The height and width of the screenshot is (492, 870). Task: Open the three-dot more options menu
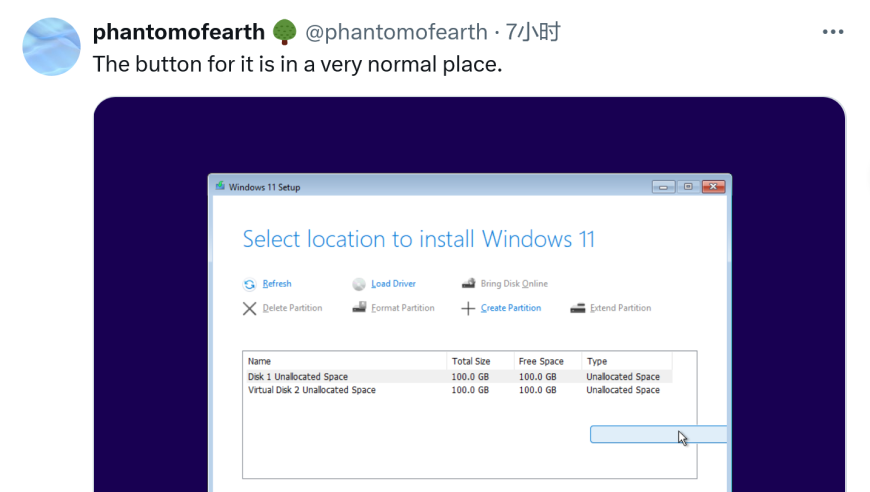coord(833,32)
